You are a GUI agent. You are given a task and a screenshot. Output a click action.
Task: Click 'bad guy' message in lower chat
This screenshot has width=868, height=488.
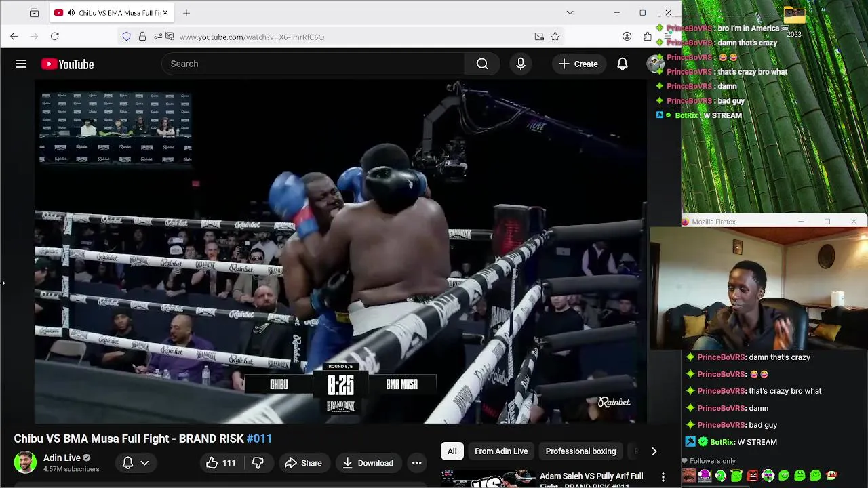point(763,425)
